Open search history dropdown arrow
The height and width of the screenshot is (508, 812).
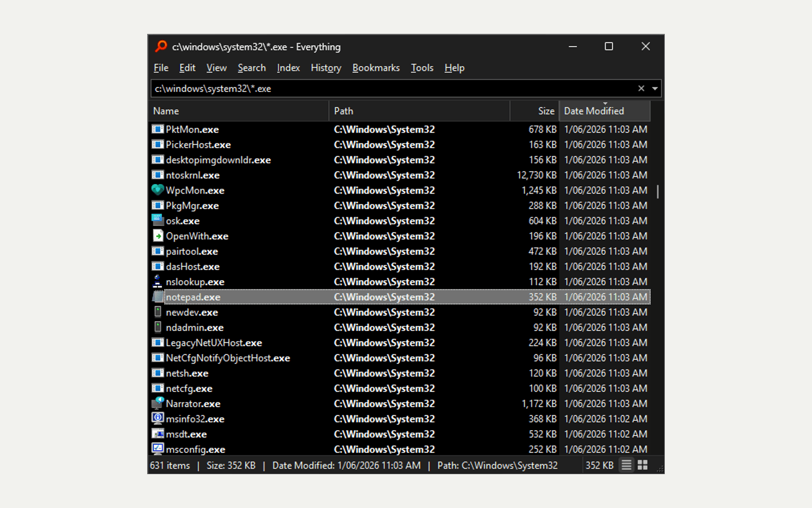655,89
